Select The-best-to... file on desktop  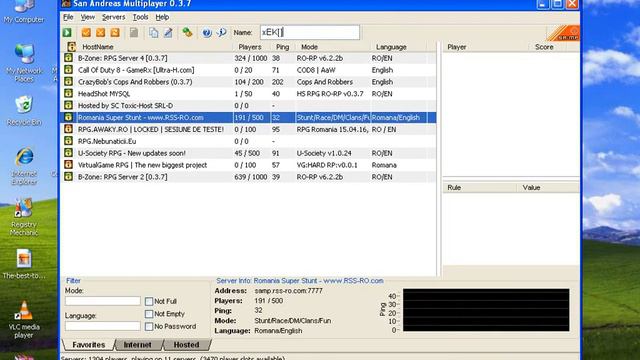click(x=24, y=264)
